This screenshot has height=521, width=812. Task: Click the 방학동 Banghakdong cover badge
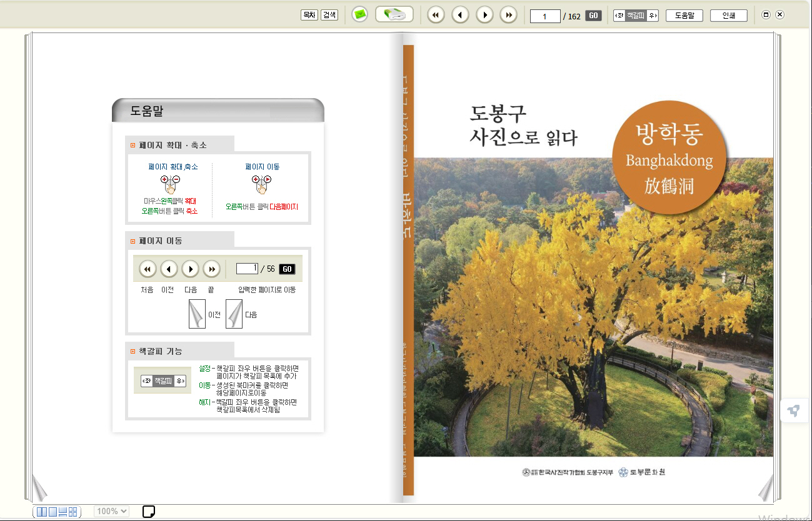pyautogui.click(x=669, y=157)
